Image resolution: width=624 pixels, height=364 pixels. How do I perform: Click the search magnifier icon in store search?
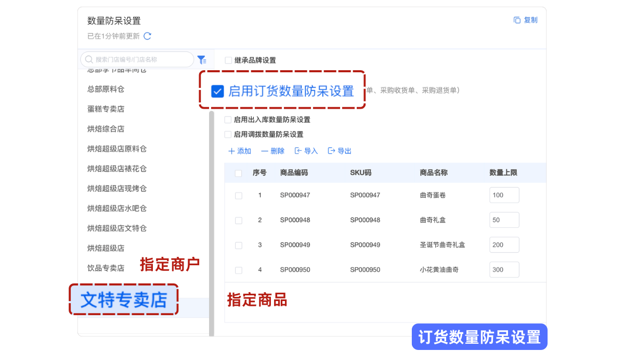[89, 60]
